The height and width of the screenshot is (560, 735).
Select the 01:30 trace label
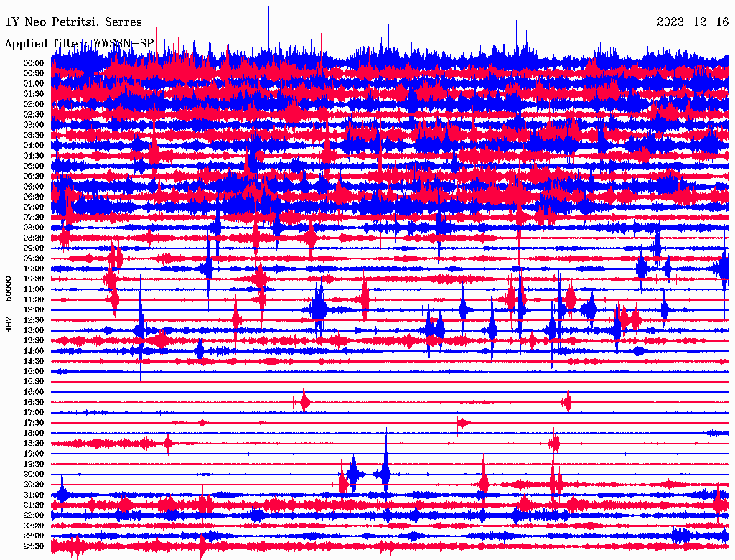[34, 94]
